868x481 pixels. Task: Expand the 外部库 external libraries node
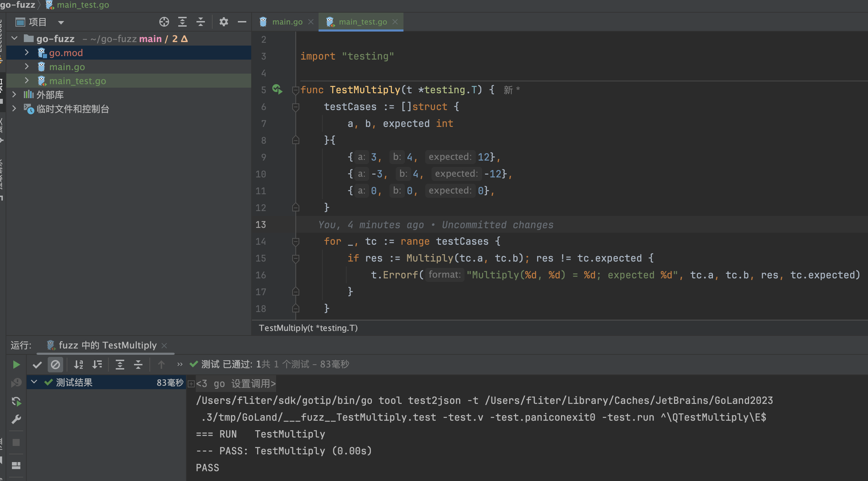(x=14, y=95)
